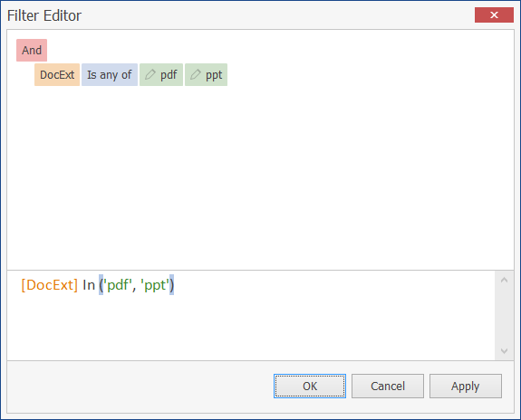Edit the pdf value token
This screenshot has width=521, height=420.
coord(161,75)
